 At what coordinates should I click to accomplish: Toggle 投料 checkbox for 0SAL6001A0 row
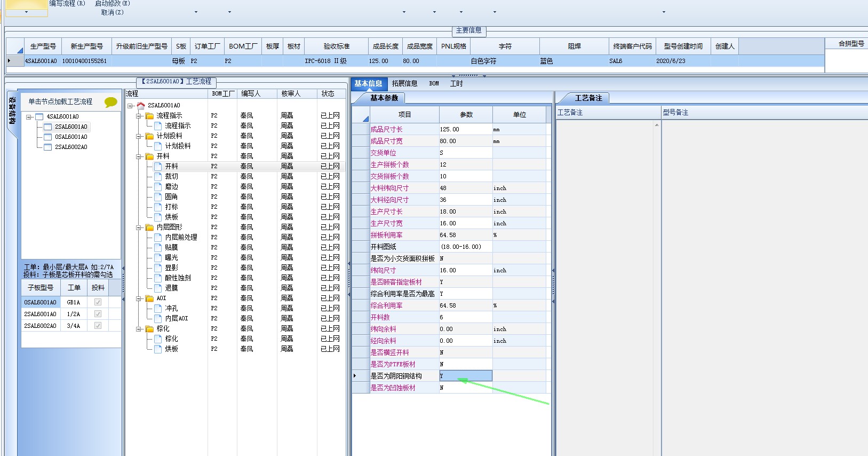pos(98,302)
